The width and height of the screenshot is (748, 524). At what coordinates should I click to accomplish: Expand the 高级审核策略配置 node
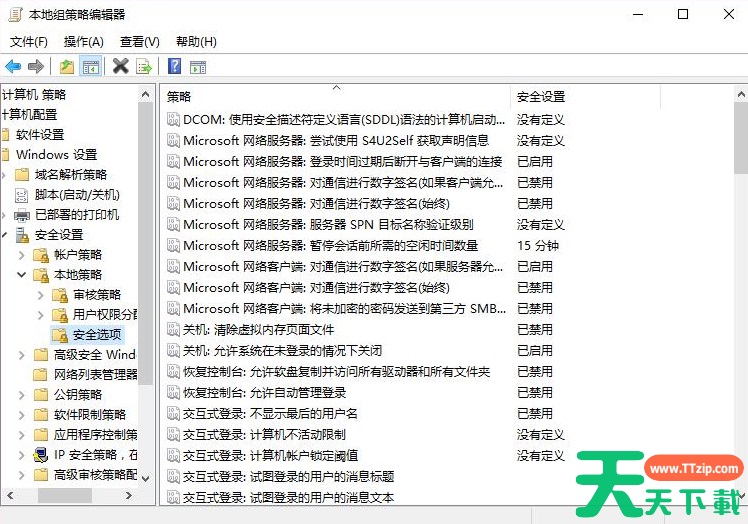coord(21,475)
